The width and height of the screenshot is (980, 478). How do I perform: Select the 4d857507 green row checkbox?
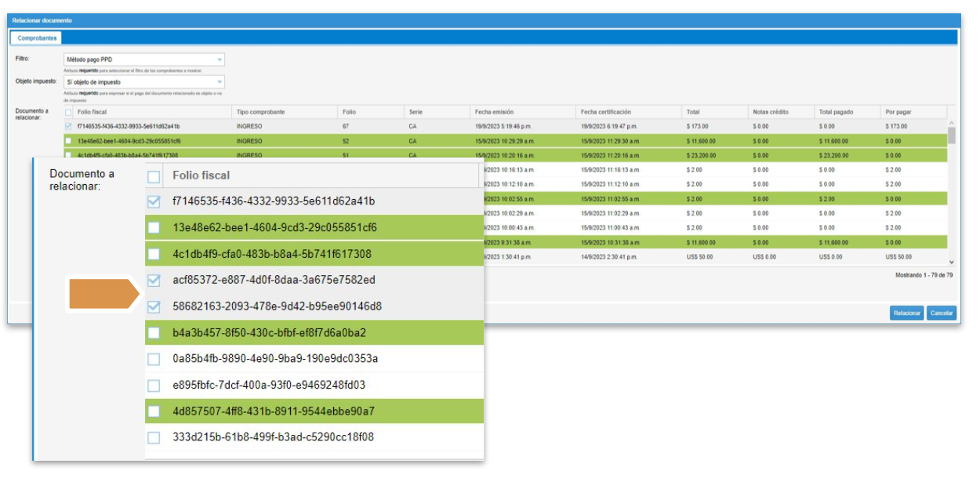(x=154, y=411)
